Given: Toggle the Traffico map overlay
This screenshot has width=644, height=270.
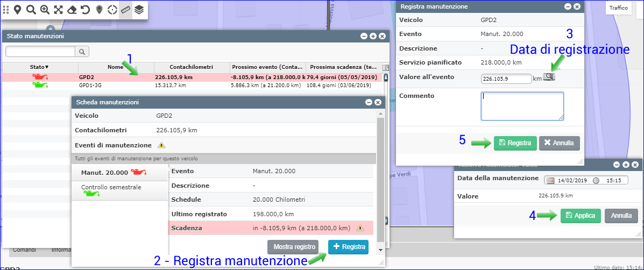Looking at the screenshot, I should click(619, 8).
